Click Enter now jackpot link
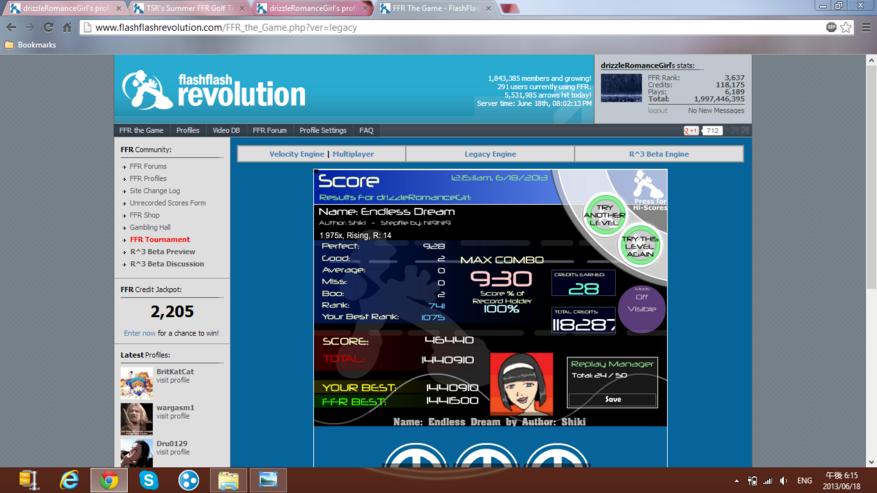The height and width of the screenshot is (493, 877). tap(139, 333)
